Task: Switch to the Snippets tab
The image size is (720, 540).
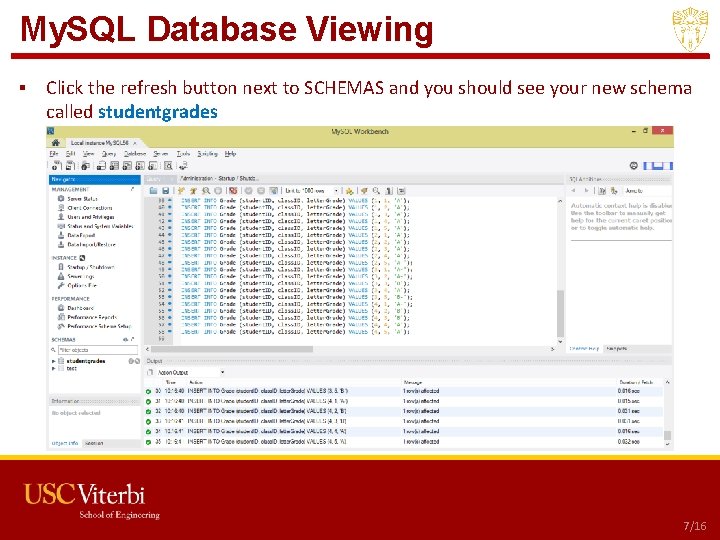Action: click(x=616, y=349)
